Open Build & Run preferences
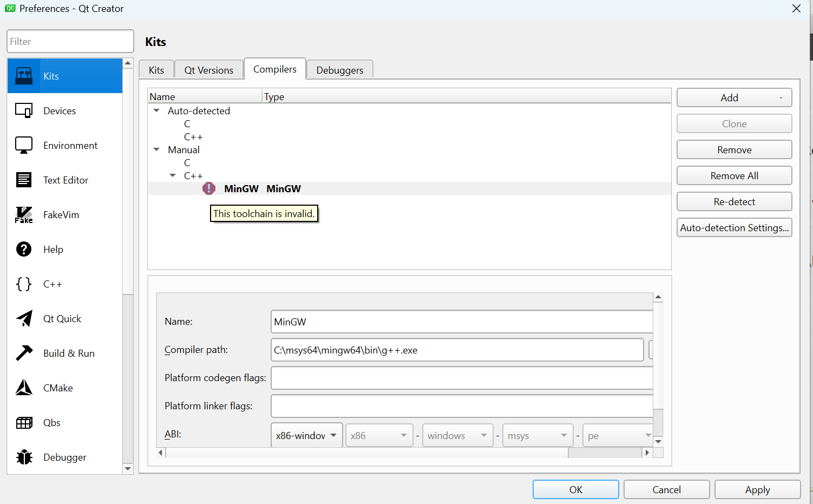This screenshot has width=813, height=504. (65, 353)
